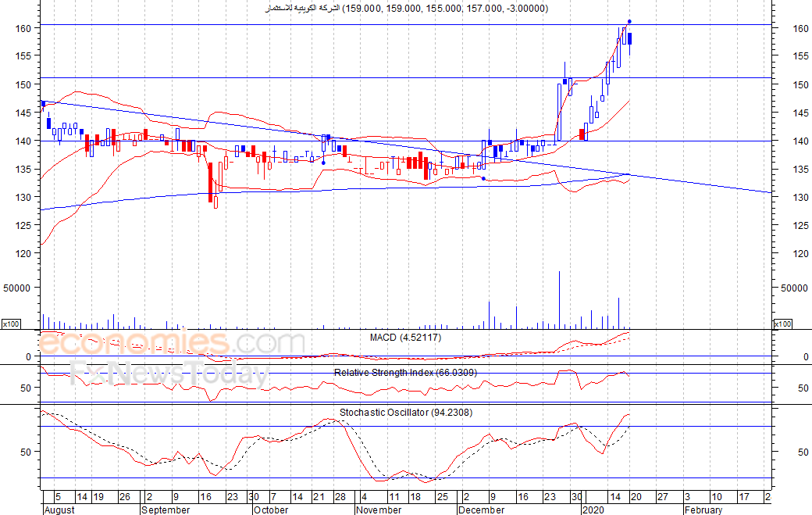Click the February label on time axis
The width and height of the screenshot is (812, 515).
tap(703, 510)
